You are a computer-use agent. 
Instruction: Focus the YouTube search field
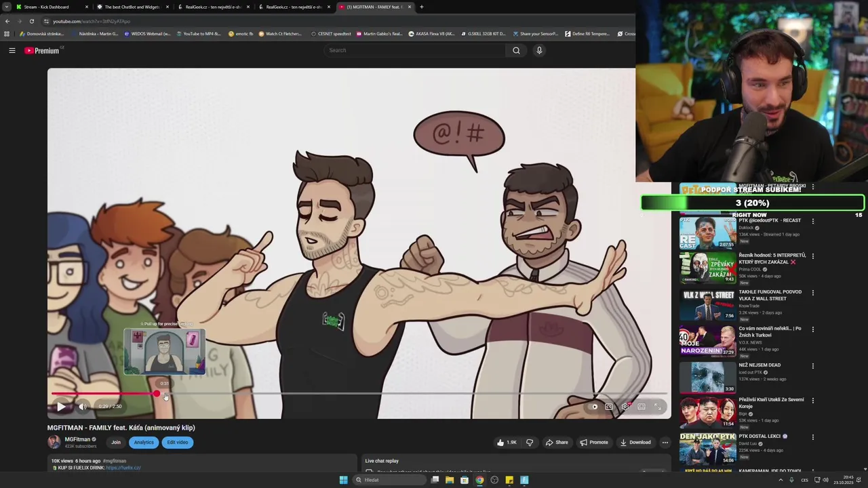pyautogui.click(x=415, y=50)
